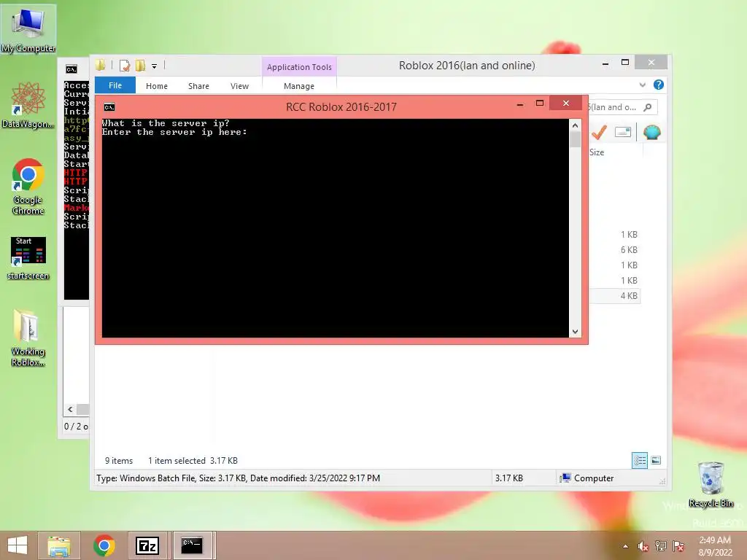Screen dimensions: 747x560
Task: Open My Computer desktop icon
Action: point(28,29)
